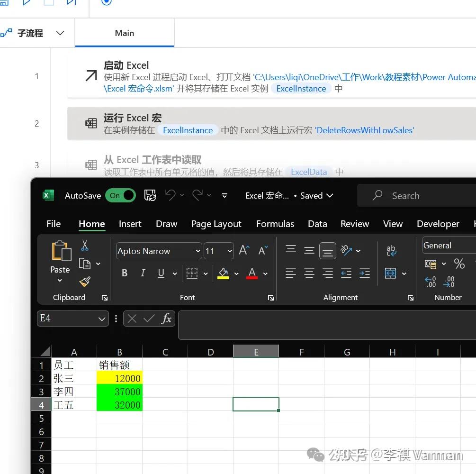Click the Excel formula bar

click(327, 325)
